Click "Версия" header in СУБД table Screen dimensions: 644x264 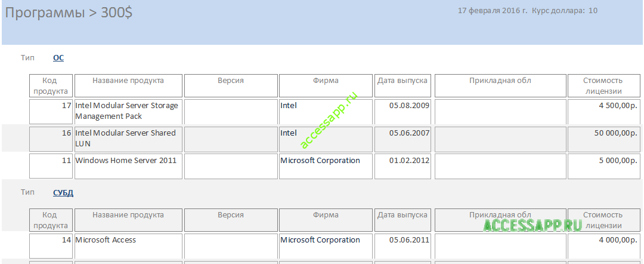click(x=231, y=220)
